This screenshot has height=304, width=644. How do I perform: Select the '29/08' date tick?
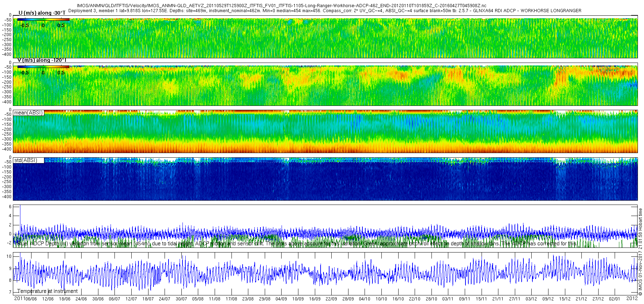click(x=265, y=299)
